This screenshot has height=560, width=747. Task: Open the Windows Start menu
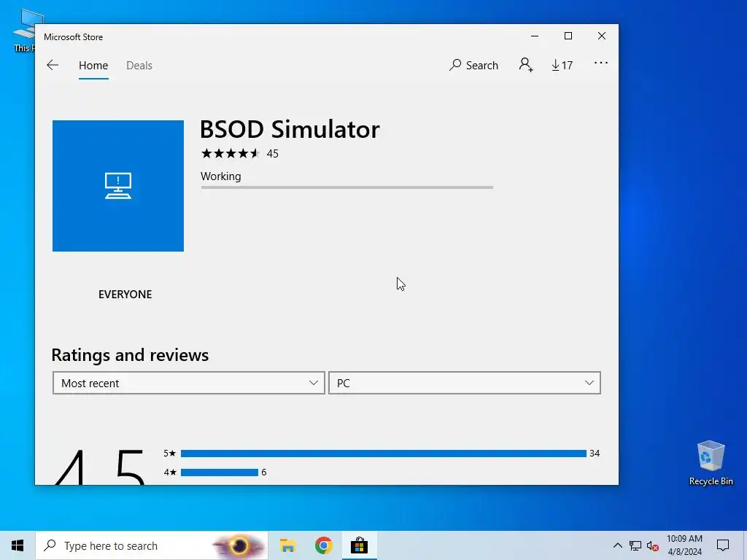pyautogui.click(x=18, y=545)
